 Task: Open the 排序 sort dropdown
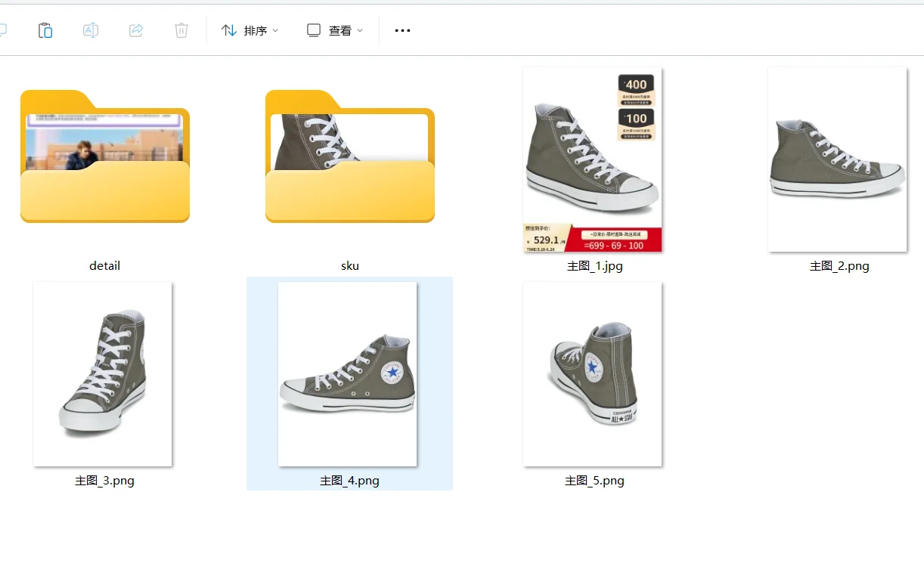coord(250,30)
